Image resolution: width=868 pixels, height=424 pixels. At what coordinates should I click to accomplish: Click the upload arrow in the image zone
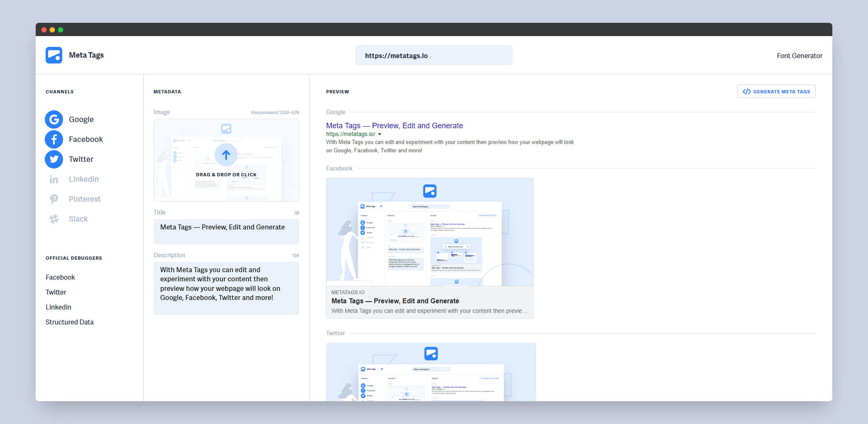(x=226, y=155)
